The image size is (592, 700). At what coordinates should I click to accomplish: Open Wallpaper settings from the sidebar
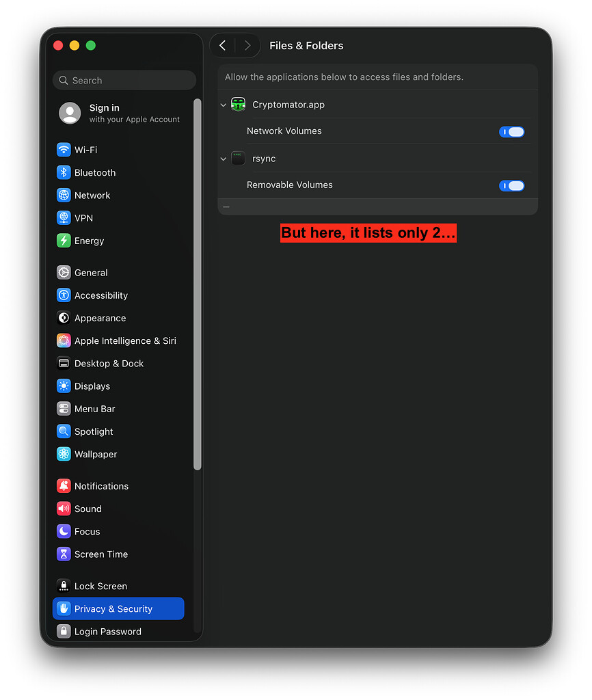point(118,454)
